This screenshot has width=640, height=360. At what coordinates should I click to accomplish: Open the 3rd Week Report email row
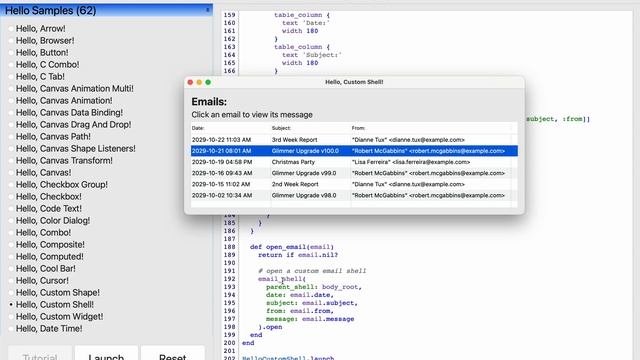[x=354, y=140]
